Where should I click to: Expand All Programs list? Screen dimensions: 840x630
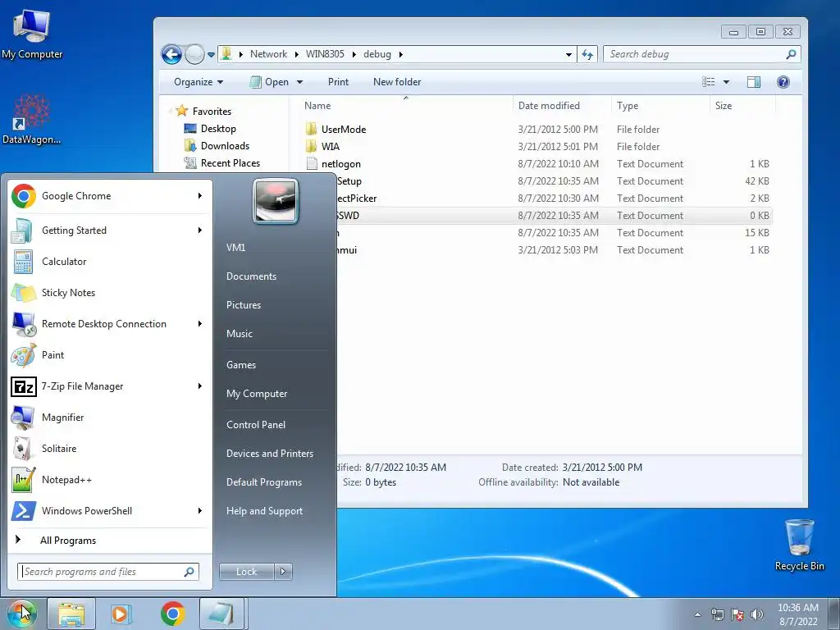coord(68,540)
